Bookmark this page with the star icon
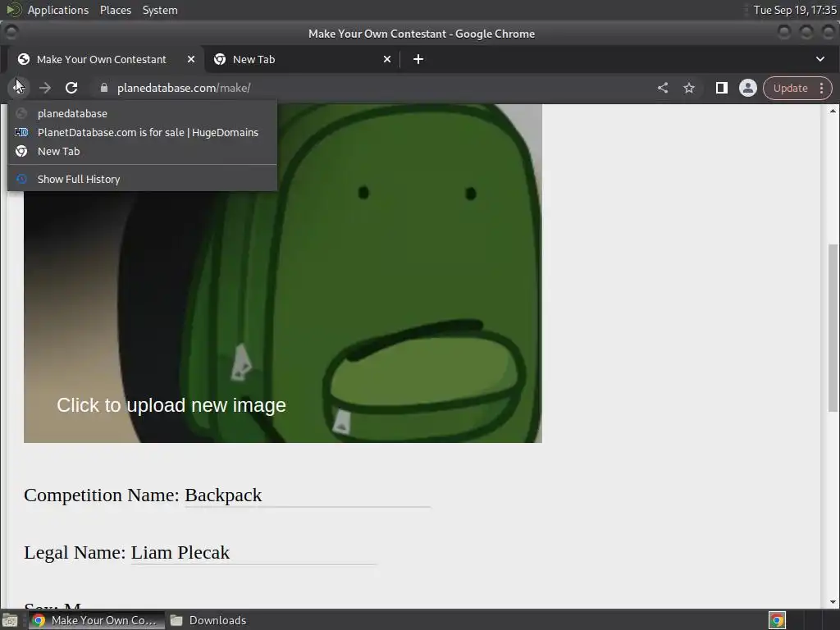The width and height of the screenshot is (840, 630). (689, 88)
